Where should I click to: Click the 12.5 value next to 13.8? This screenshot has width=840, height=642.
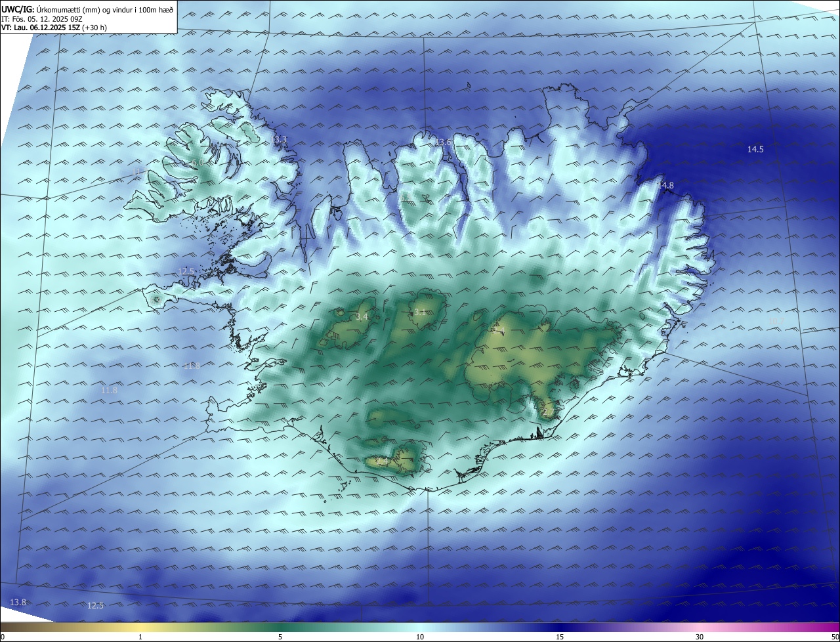pos(95,605)
